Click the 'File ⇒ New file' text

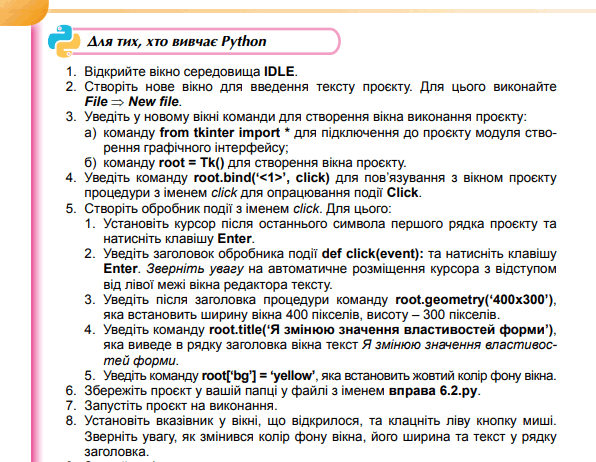132,102
